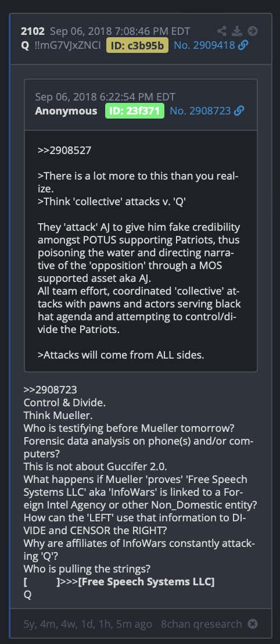Image resolution: width=280 pixels, height=644 pixels.
Task: Open the No. 2908723 post link
Action: [x=200, y=110]
